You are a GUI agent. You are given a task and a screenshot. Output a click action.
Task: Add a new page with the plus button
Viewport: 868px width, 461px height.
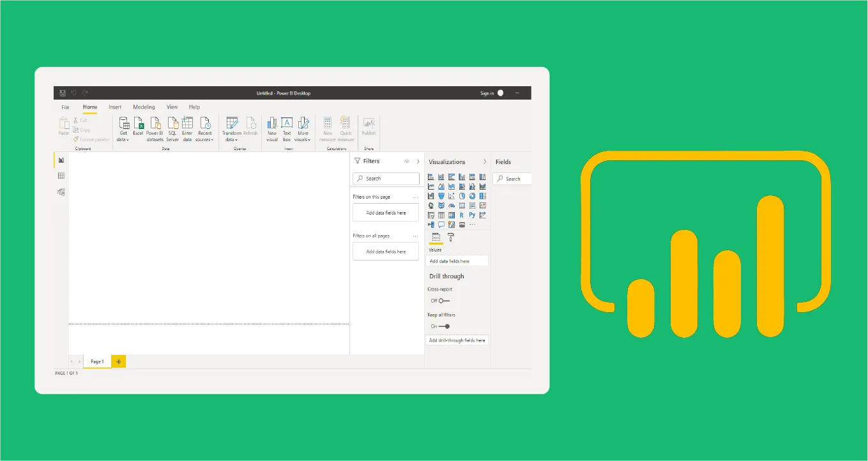tap(119, 361)
